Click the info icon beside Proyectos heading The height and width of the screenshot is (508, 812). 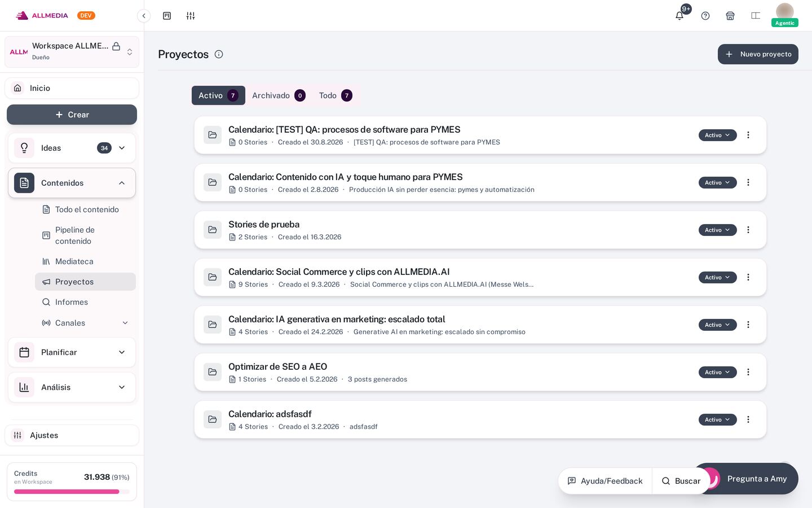[x=219, y=54]
